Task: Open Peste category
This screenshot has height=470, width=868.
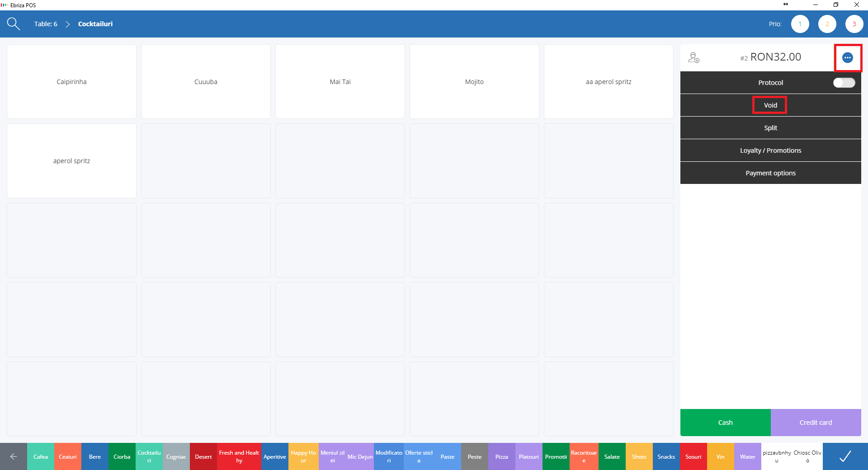Action: point(475,456)
